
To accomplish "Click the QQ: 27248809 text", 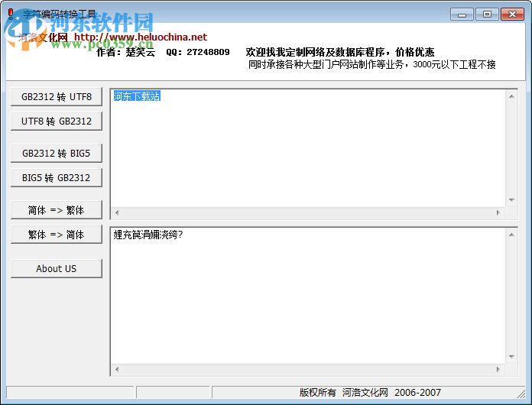I will pos(198,52).
